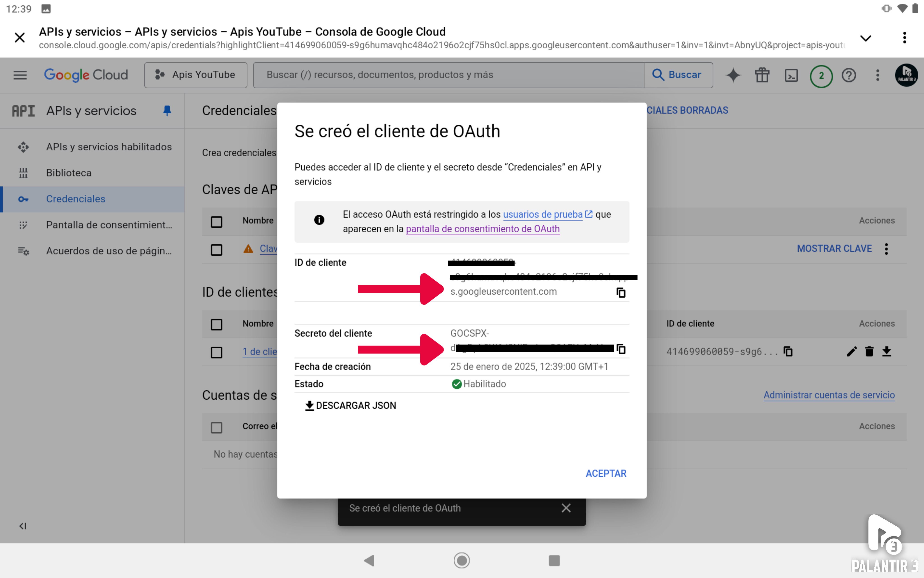
Task: Click the Buscar search button
Action: tap(678, 75)
